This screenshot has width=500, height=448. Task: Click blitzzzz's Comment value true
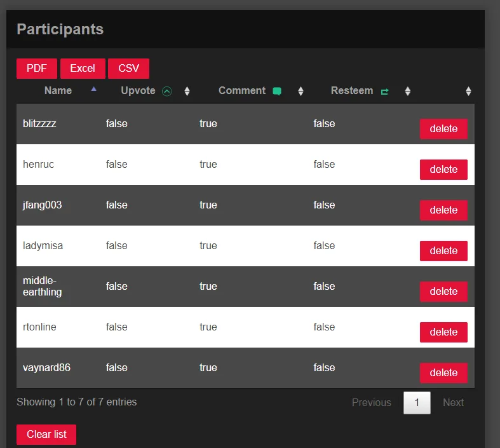click(208, 124)
